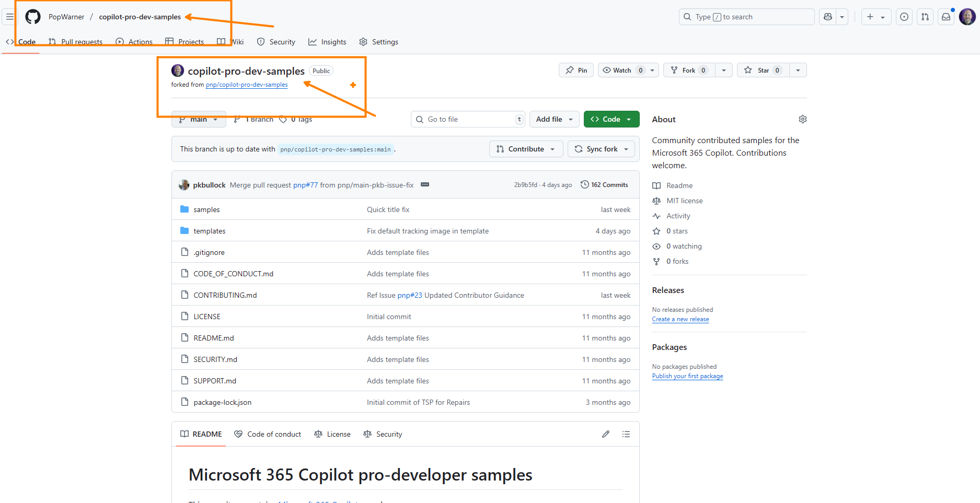Image resolution: width=980 pixels, height=503 pixels.
Task: Open the hamburger navigation menu
Action: (x=9, y=17)
